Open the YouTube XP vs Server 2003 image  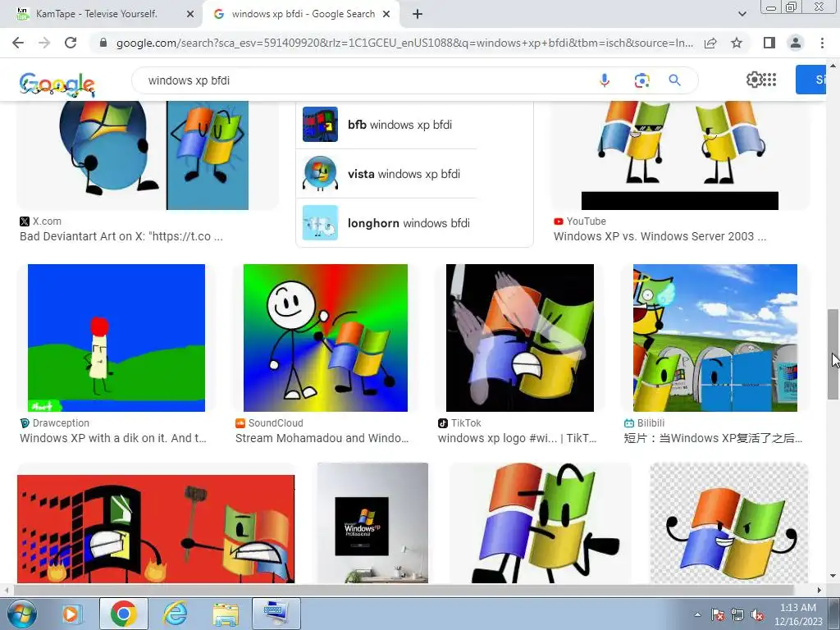[680, 155]
